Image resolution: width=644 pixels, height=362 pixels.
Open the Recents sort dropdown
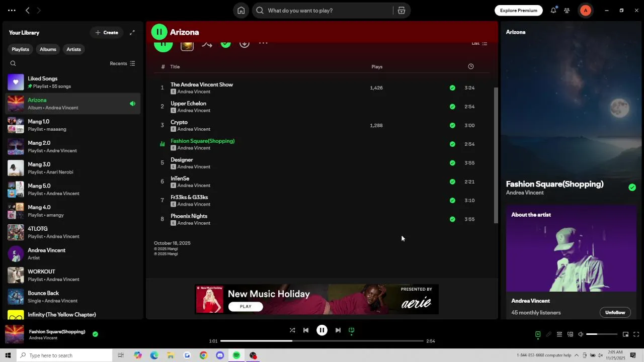point(122,63)
